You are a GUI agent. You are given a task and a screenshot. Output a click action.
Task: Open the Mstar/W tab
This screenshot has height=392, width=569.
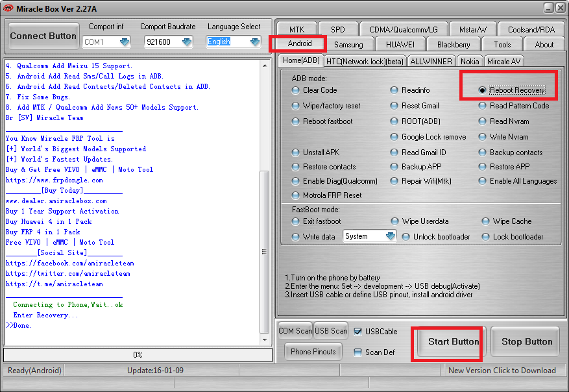[473, 29]
